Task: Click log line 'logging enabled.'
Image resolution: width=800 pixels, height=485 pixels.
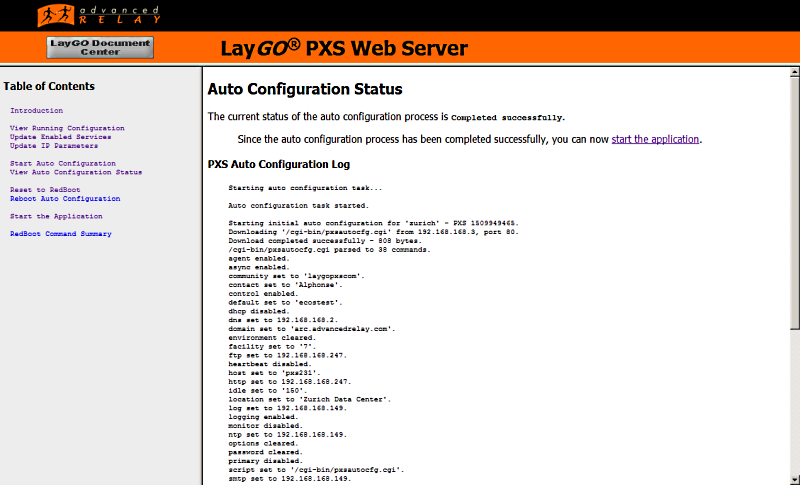Action: coord(263,417)
